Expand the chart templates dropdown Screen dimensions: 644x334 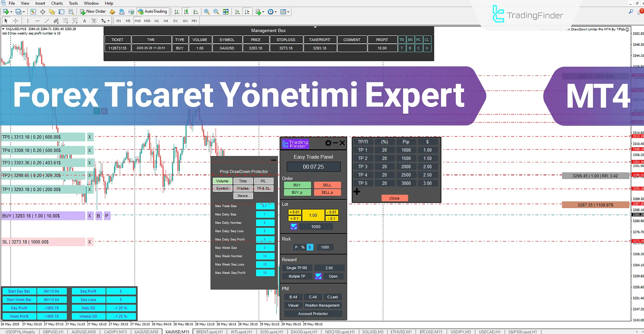288,11
